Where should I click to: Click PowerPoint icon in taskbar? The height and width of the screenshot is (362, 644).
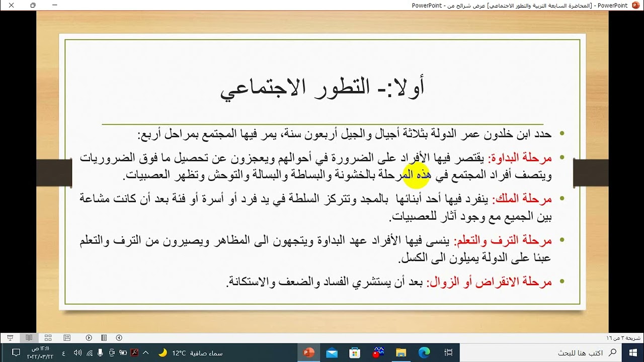click(x=308, y=353)
